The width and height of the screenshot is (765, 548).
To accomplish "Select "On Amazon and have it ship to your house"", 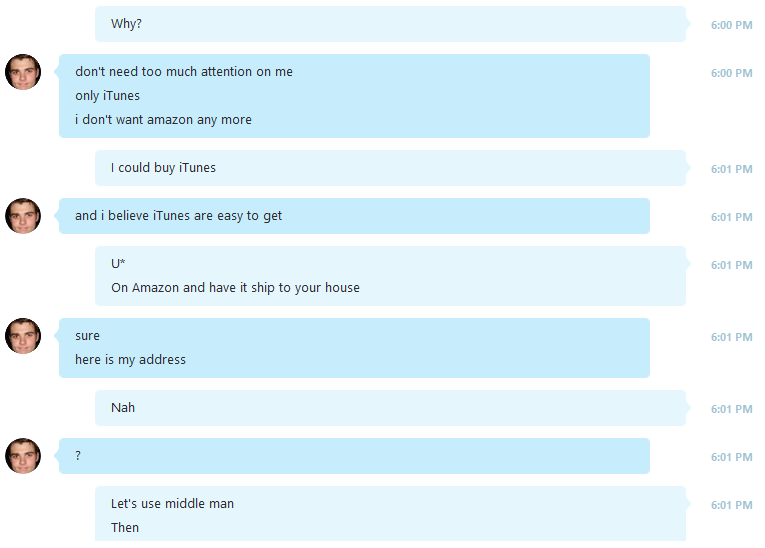I will point(235,287).
